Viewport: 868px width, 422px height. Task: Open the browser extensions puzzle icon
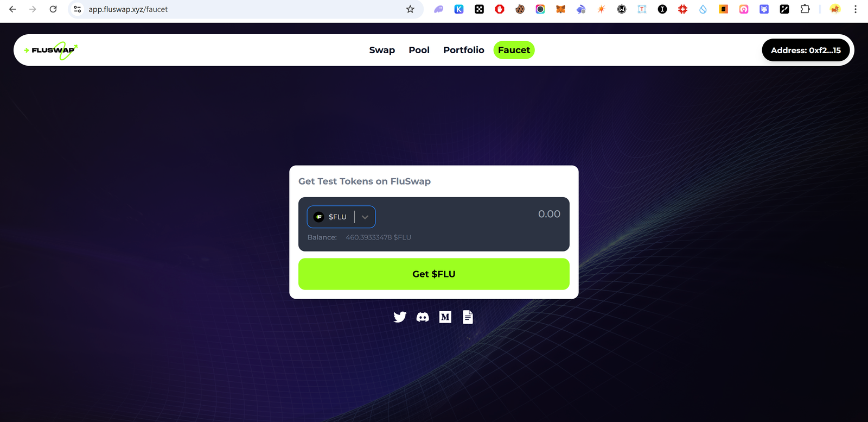805,9
